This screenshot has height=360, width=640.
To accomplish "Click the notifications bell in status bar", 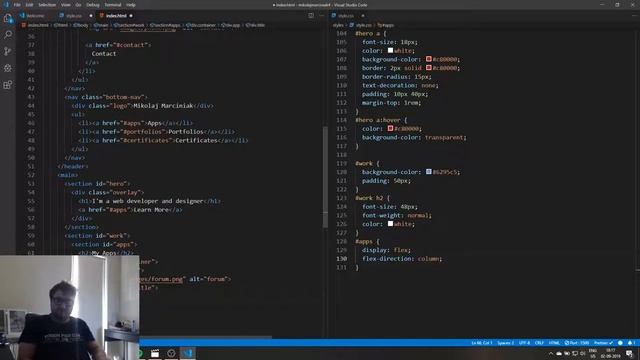I will point(631,343).
